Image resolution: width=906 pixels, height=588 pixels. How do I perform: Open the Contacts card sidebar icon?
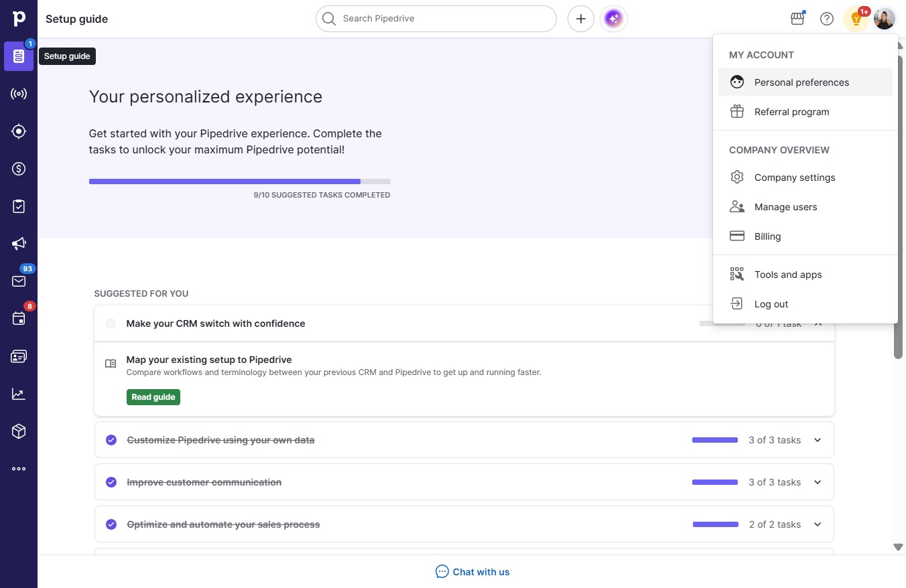[19, 356]
